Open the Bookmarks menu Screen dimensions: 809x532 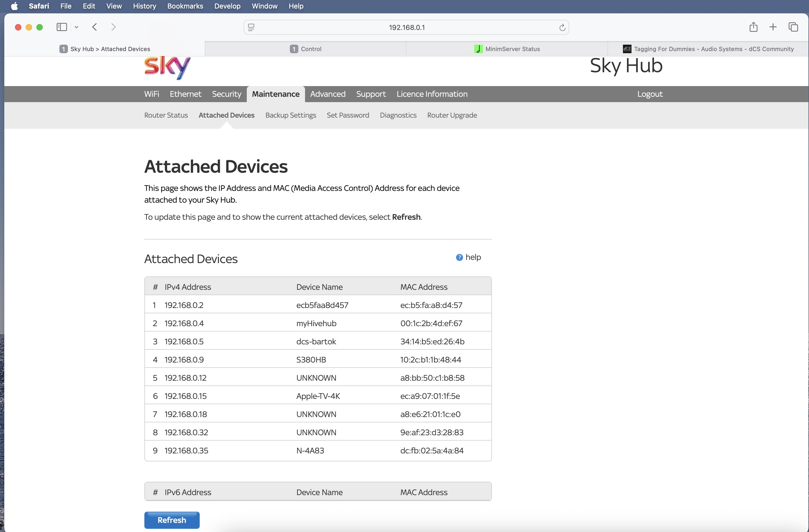click(185, 6)
